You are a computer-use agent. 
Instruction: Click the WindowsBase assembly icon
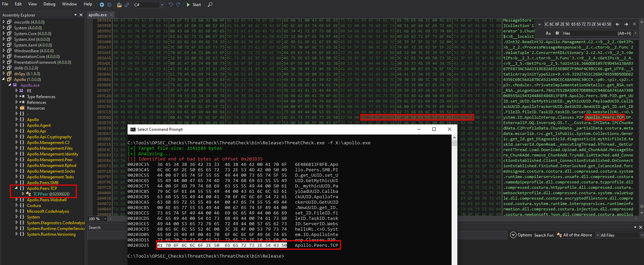click(x=9, y=51)
